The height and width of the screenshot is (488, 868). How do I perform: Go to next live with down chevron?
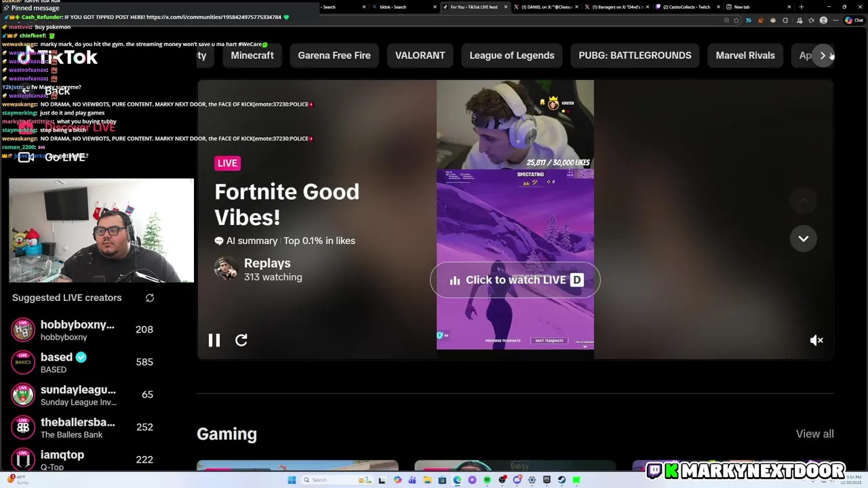point(804,239)
